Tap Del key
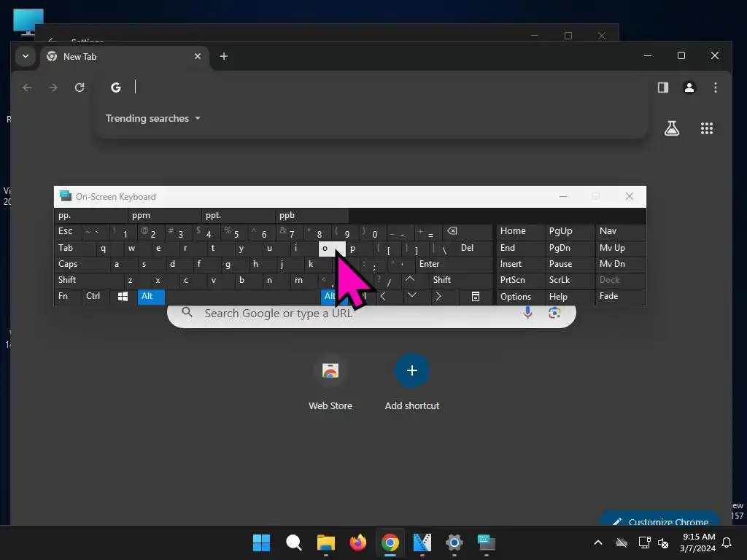 pos(474,248)
